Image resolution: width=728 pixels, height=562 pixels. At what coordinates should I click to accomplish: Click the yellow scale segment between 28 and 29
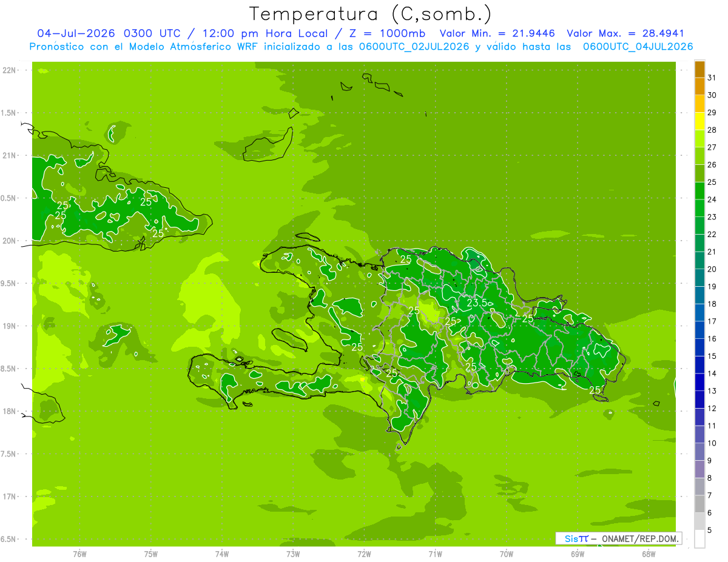click(699, 121)
